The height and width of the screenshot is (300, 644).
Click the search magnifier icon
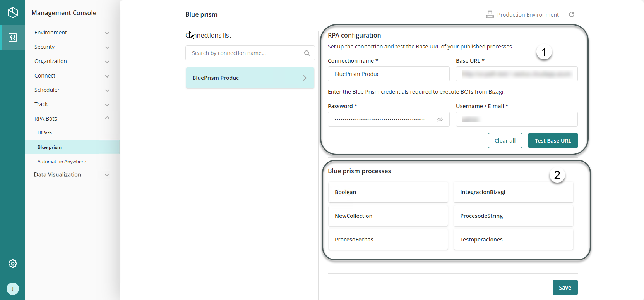(x=307, y=53)
